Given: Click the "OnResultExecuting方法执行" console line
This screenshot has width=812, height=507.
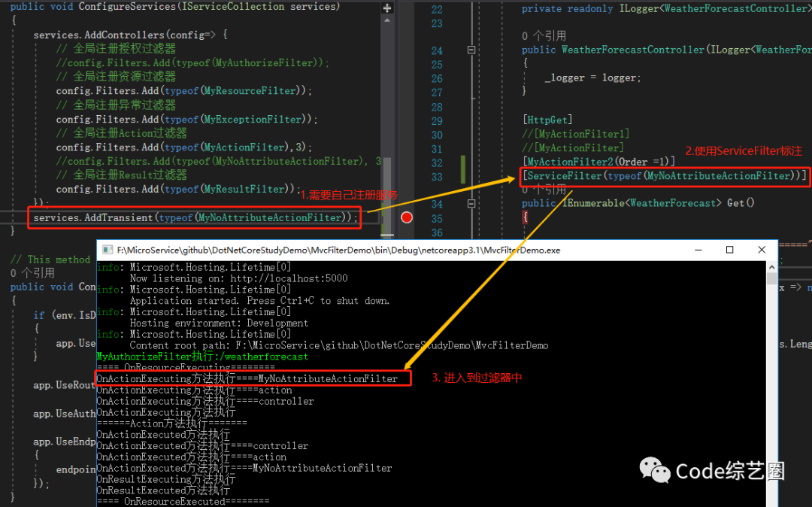Looking at the screenshot, I should tap(166, 480).
